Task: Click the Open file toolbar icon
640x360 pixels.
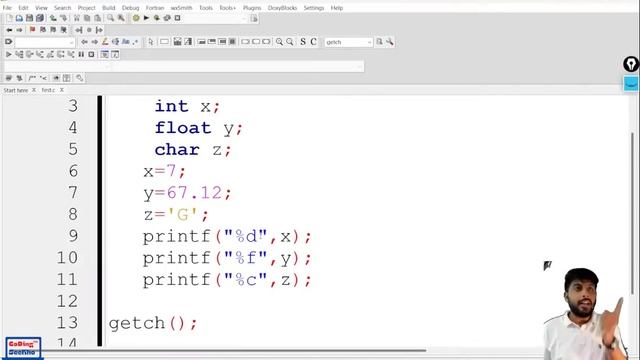Action: click(x=19, y=18)
